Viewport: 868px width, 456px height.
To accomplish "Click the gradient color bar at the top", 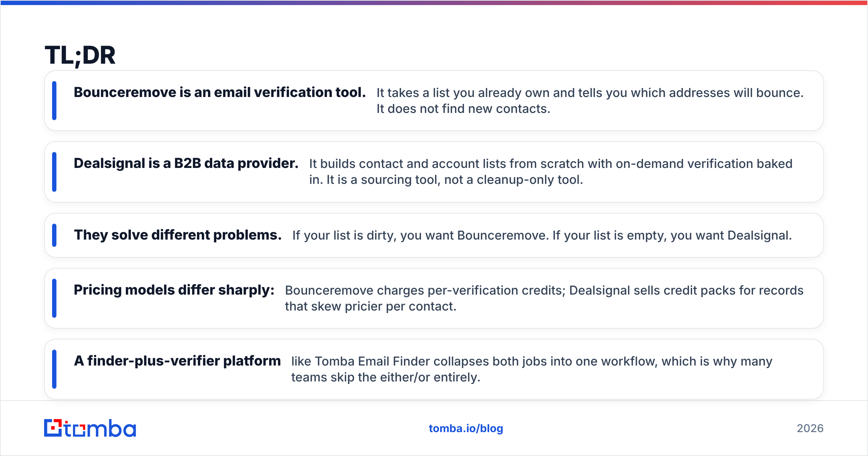I will pyautogui.click(x=434, y=3).
